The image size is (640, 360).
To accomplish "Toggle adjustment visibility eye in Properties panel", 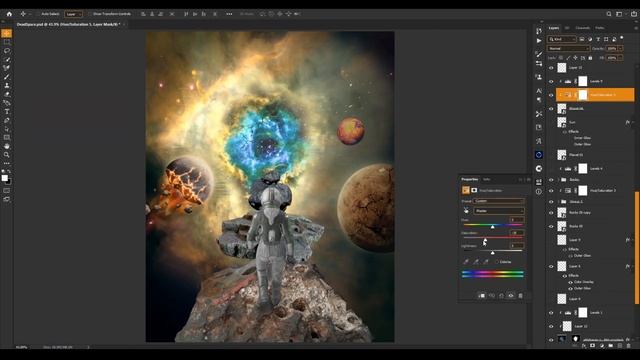I will (x=511, y=296).
